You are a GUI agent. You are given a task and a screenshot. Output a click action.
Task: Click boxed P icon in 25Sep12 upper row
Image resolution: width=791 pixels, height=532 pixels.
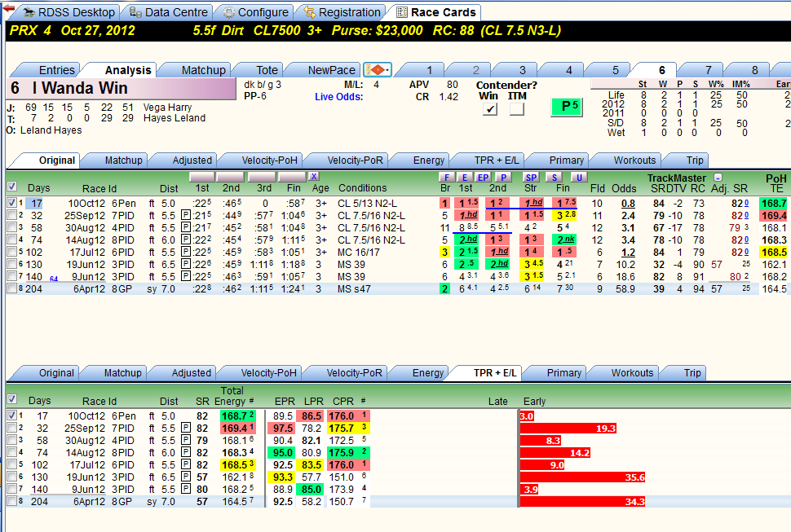pos(186,216)
